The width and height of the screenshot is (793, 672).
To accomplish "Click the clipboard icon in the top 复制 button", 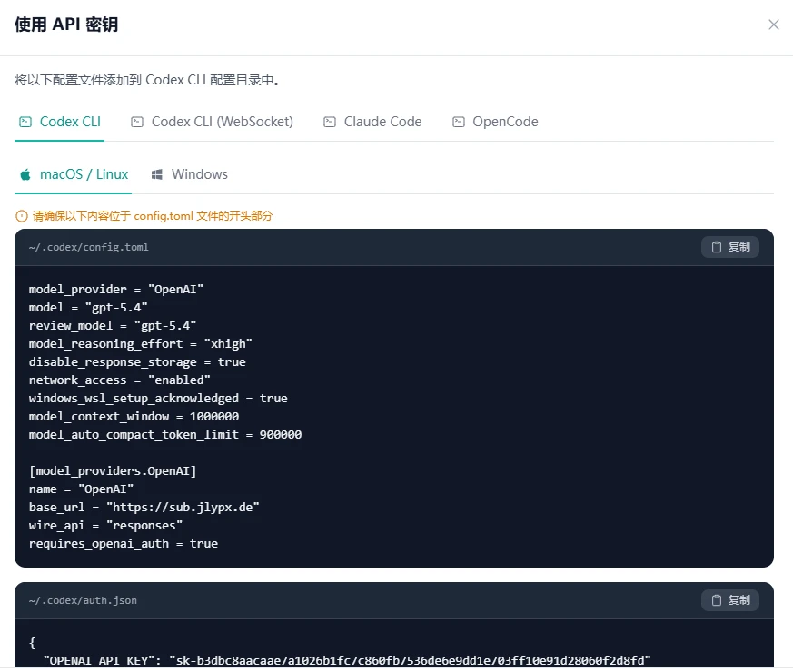I will click(715, 246).
